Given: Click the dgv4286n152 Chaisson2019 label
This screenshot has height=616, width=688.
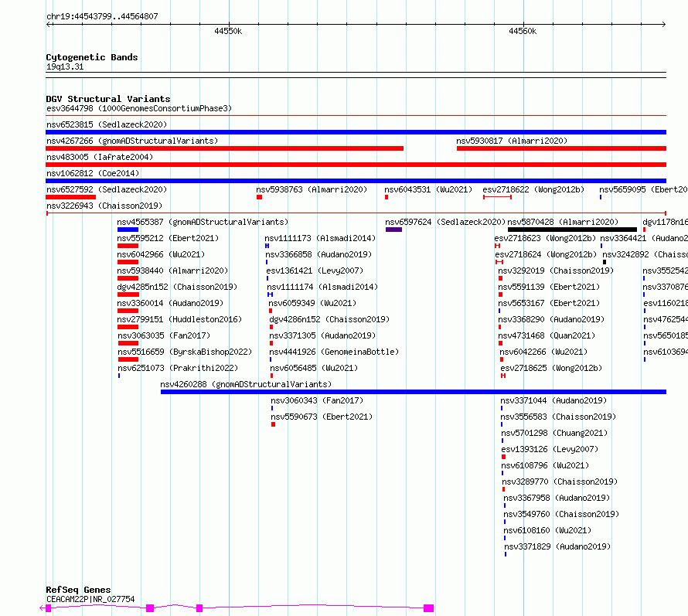Looking at the screenshot, I should 329,319.
